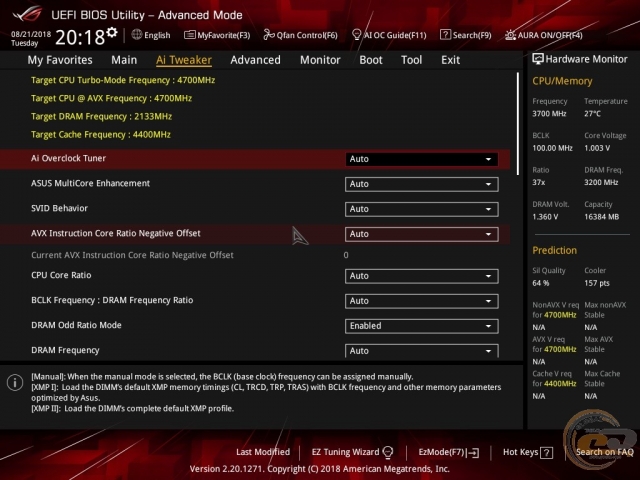Click the Qfan Control fan icon
The width and height of the screenshot is (640, 480).
[x=269, y=35]
